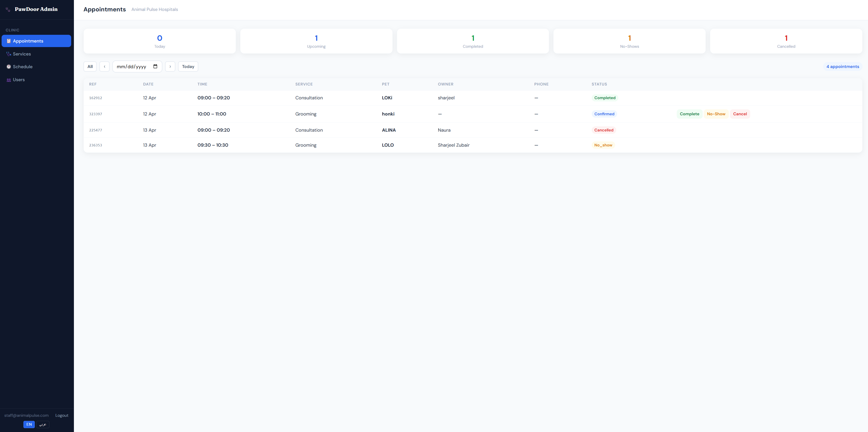
Task: Expand the Cancelled status badge for ALINA
Action: [x=604, y=130]
